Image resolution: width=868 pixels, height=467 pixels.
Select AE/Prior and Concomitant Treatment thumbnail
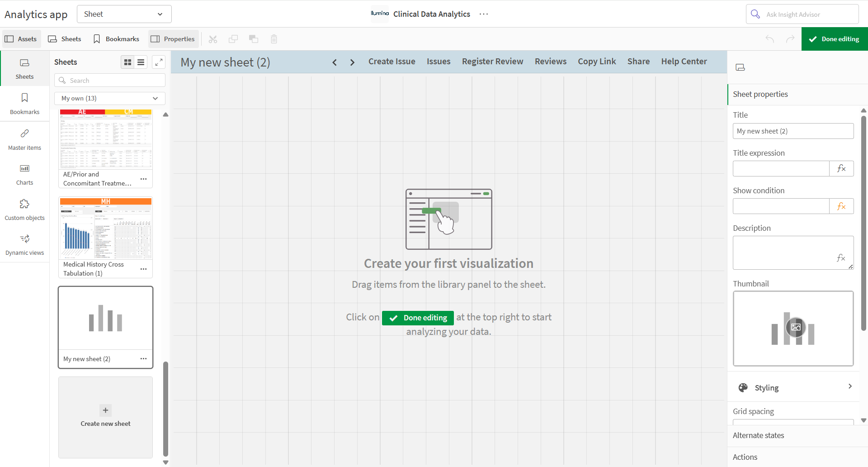[x=105, y=139]
